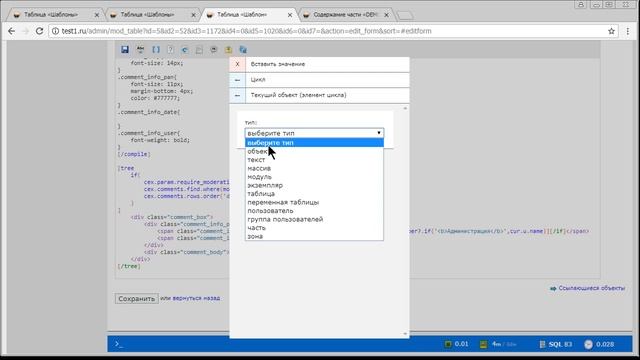Select 'объект' in the type list

point(314,151)
